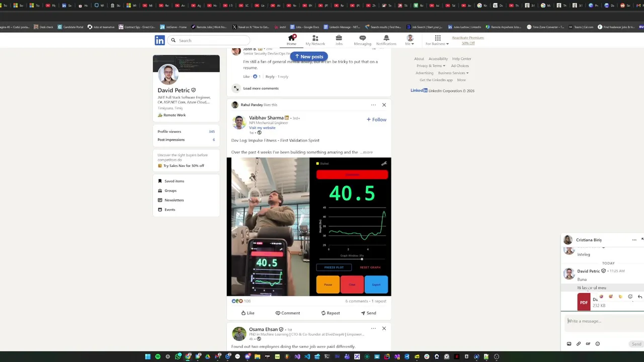Open the Notifications tab

point(386,40)
